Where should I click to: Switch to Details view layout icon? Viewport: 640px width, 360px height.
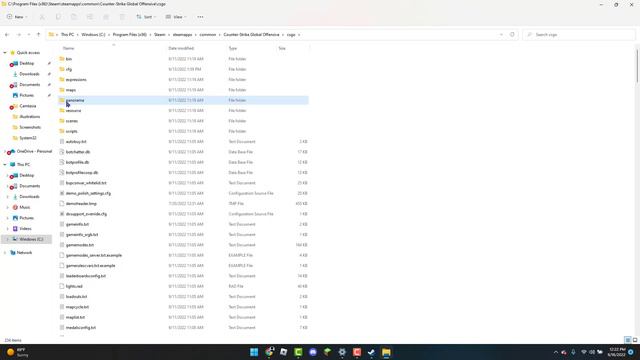(628, 340)
